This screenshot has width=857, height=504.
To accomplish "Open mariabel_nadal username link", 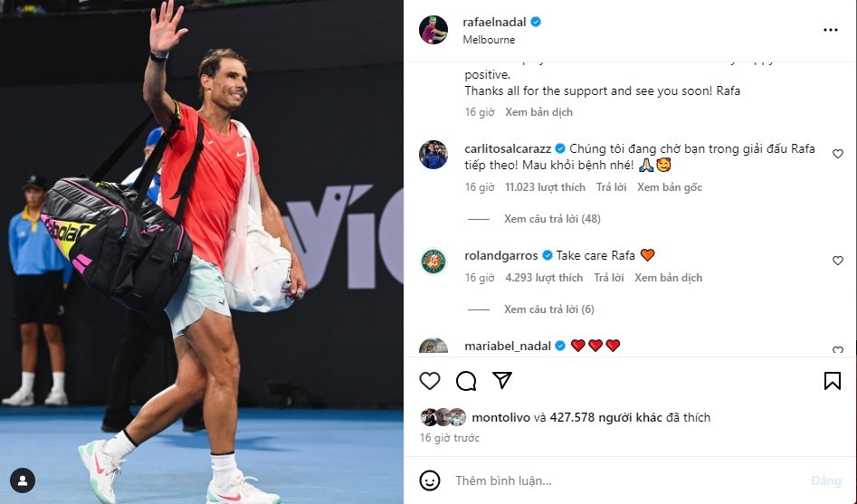I will tap(507, 346).
